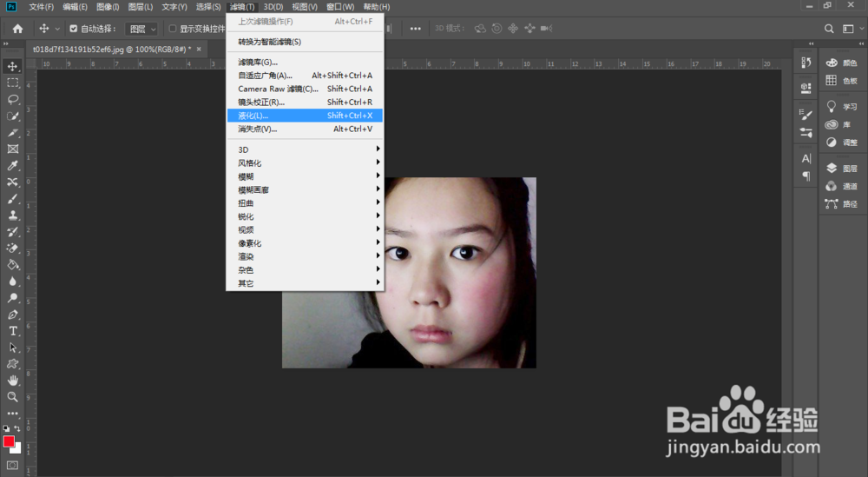Image resolution: width=868 pixels, height=477 pixels.
Task: Open the Edit Toolbar three-dots button
Action: [13, 414]
